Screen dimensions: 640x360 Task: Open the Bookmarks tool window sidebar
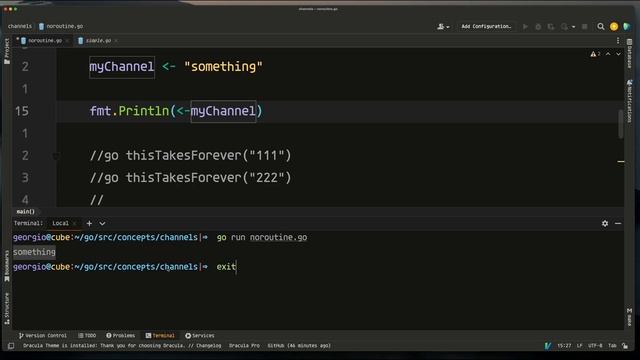pyautogui.click(x=7, y=266)
